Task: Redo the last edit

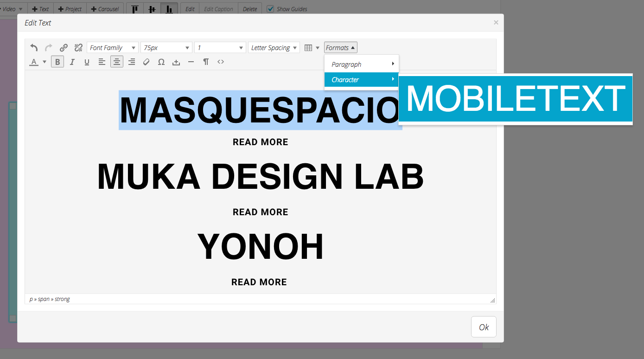Action: (48, 47)
